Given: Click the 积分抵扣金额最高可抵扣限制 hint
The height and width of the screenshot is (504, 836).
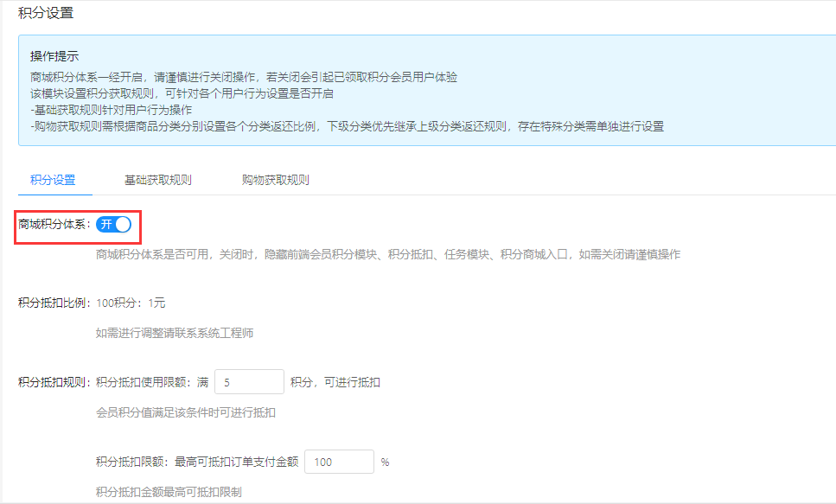Looking at the screenshot, I should pos(169,492).
